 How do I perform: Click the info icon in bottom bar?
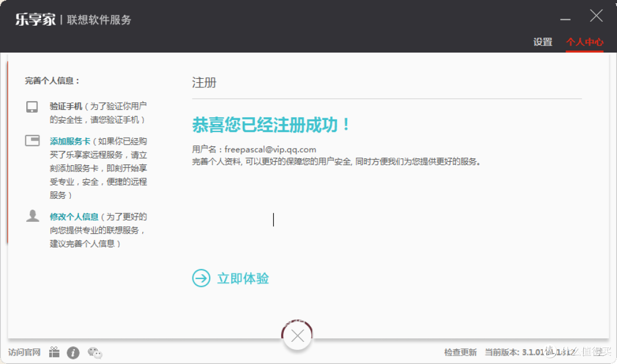73,353
